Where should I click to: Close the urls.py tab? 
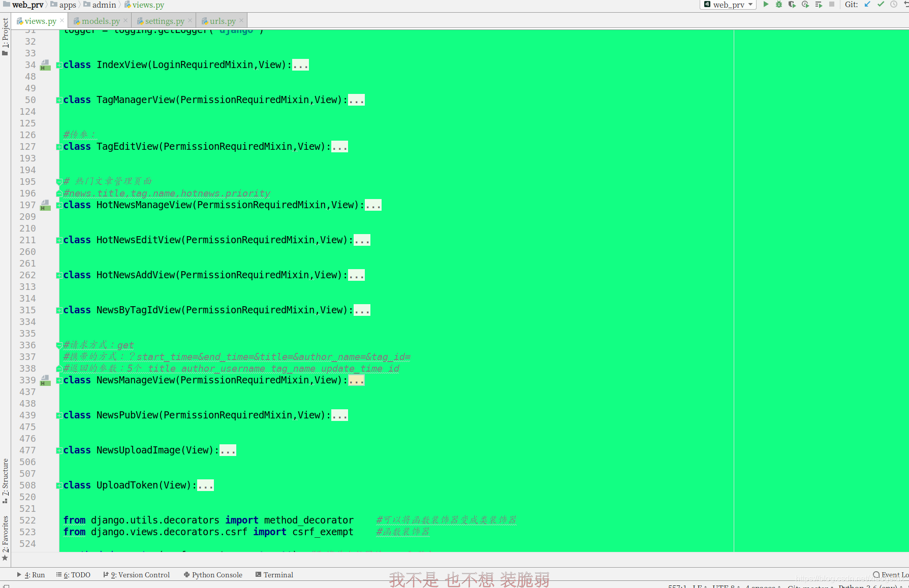pyautogui.click(x=241, y=21)
